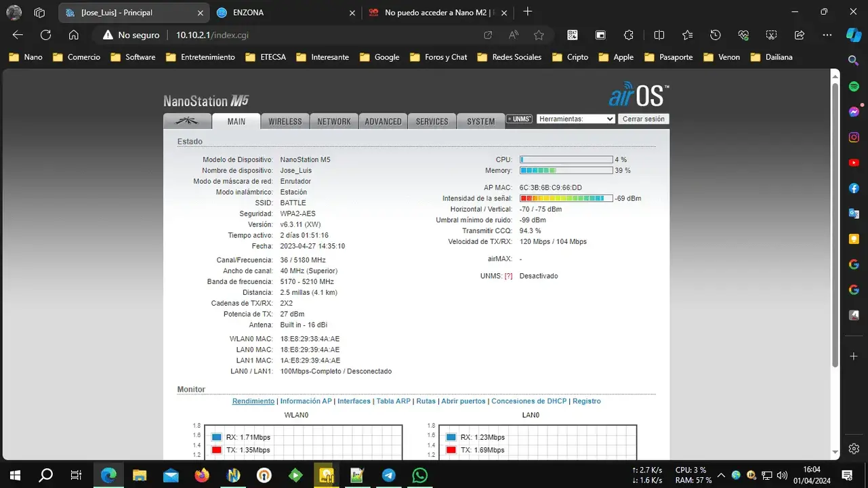Click the sidebar search icon
The width and height of the screenshot is (868, 488).
coord(854,61)
